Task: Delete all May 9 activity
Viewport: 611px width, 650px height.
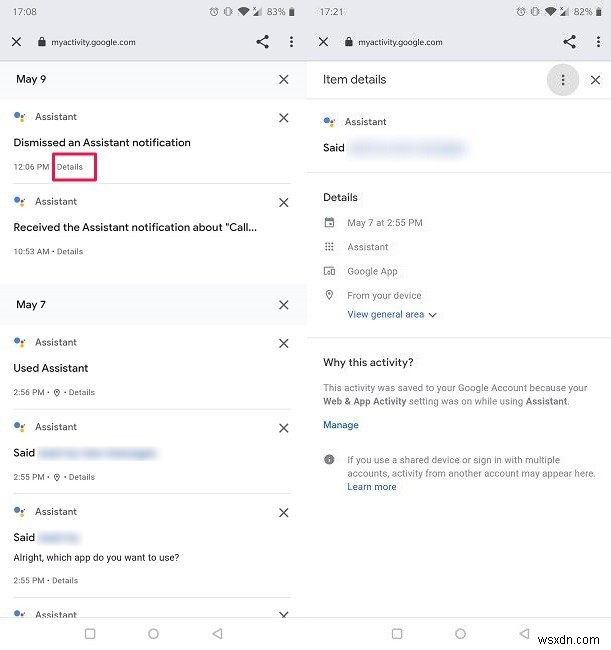Action: pos(284,80)
